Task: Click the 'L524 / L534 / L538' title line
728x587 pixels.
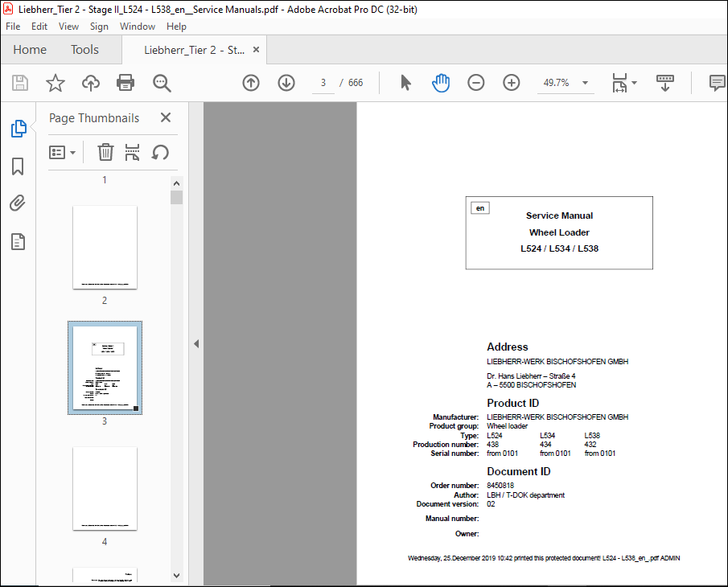Action: point(559,248)
